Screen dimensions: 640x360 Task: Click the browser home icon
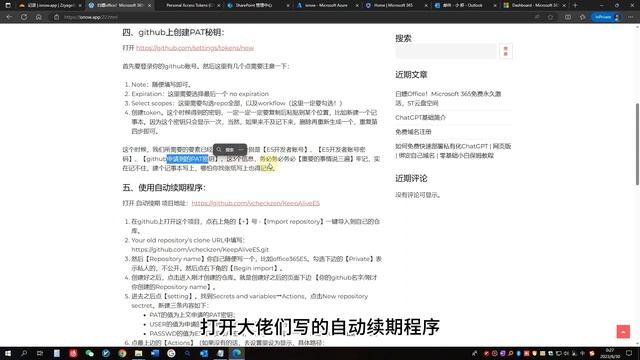39,17
